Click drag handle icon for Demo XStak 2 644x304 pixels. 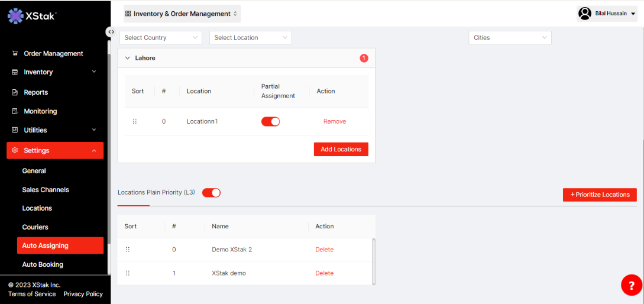[128, 250]
